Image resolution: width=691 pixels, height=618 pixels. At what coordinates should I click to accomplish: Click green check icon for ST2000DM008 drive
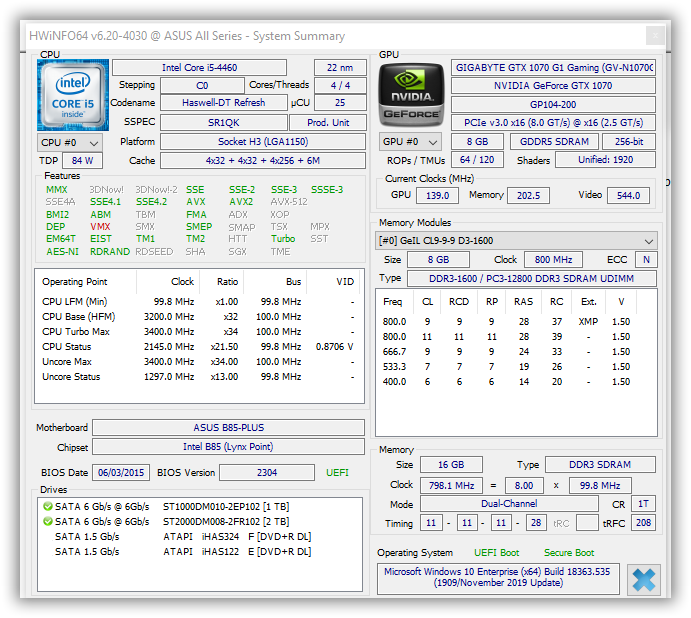coord(47,522)
